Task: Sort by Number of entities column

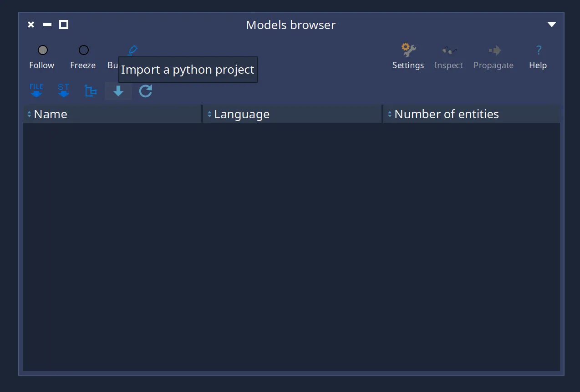Action: [x=472, y=114]
